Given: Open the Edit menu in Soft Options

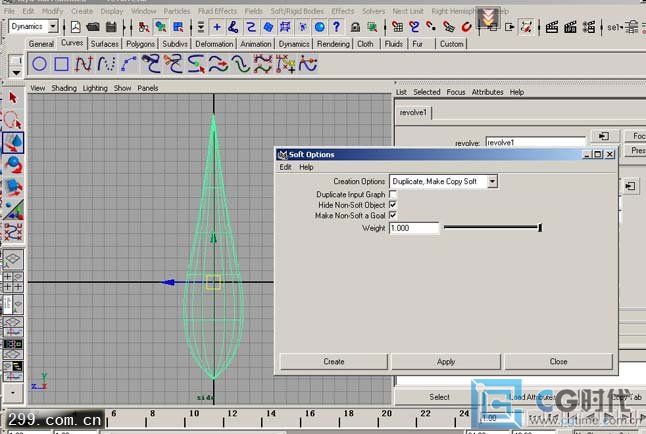Looking at the screenshot, I should click(285, 167).
